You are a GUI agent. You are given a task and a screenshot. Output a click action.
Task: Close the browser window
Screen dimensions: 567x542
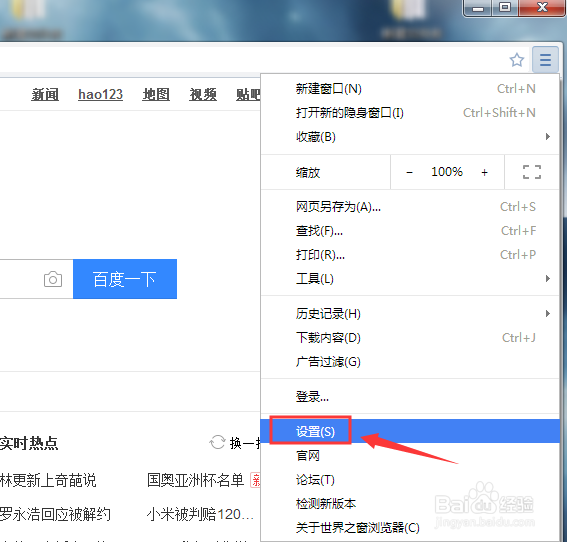542,8
